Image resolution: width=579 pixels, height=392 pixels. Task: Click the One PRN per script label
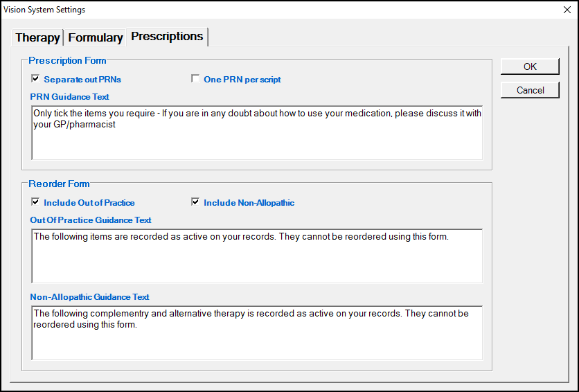[x=242, y=80]
